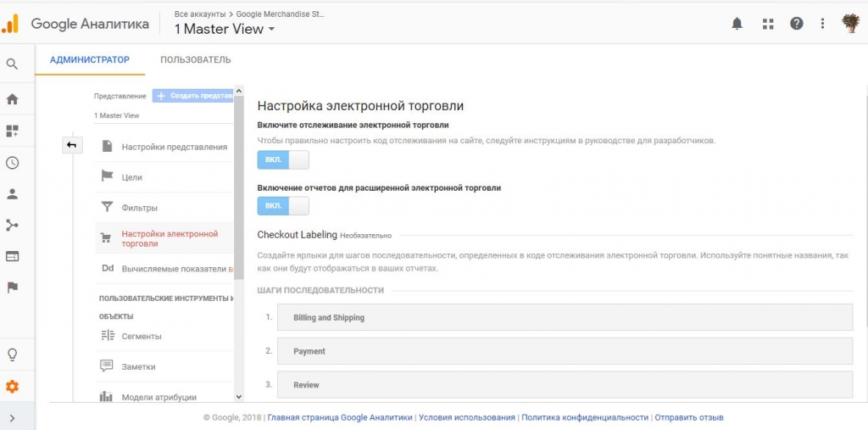Viewport: 868px width, 430px height.
Task: Open Условия использования link
Action: (x=467, y=417)
